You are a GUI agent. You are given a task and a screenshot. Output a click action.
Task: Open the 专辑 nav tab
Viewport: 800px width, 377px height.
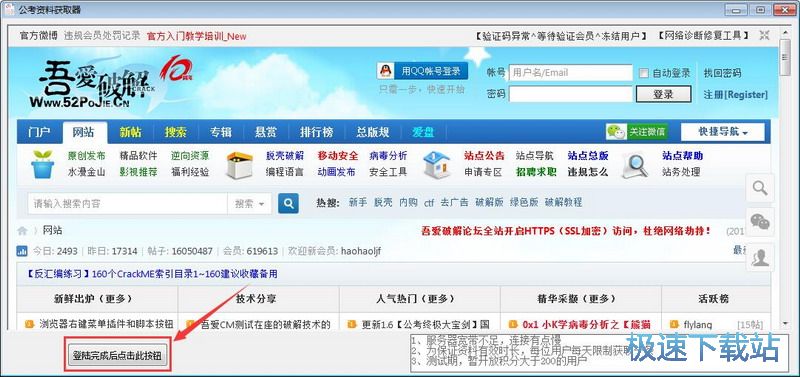pyautogui.click(x=220, y=133)
